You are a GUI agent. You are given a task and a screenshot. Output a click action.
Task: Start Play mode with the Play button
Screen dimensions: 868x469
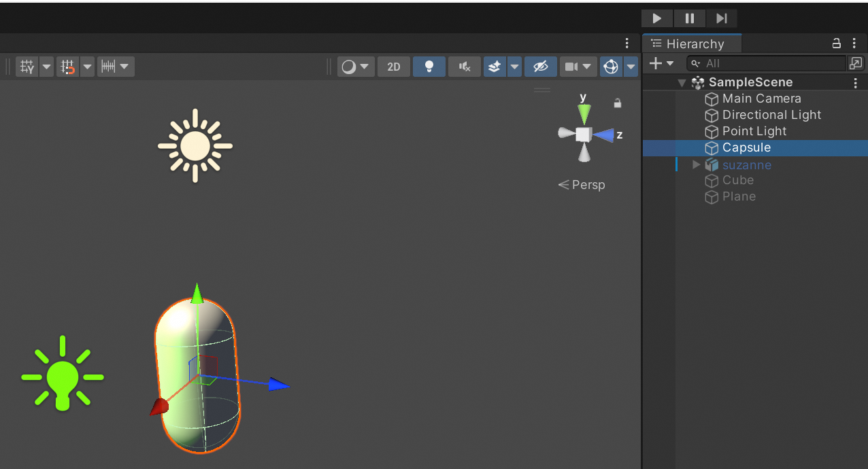click(x=657, y=18)
